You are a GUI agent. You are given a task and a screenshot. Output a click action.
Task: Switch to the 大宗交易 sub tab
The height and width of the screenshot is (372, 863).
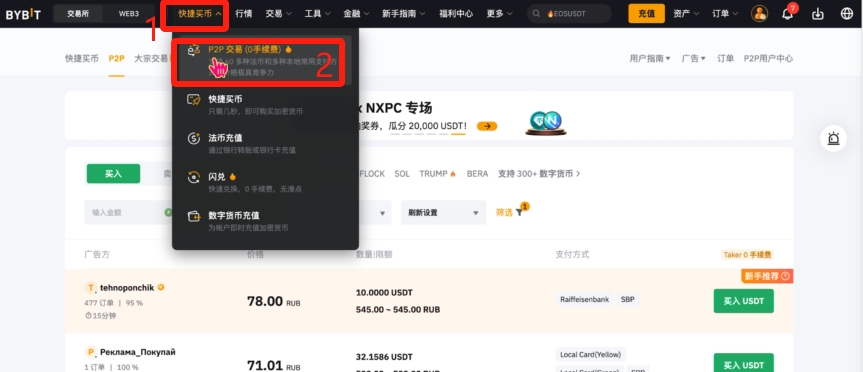click(x=151, y=58)
